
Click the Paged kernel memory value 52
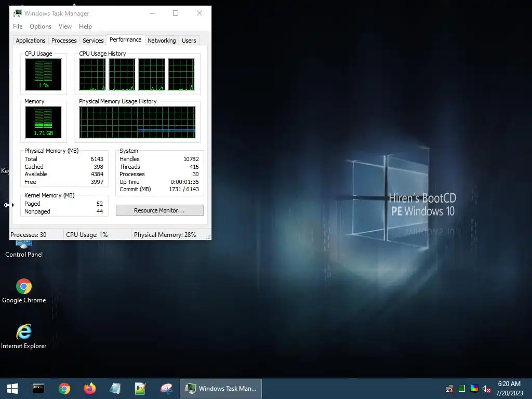(x=99, y=204)
